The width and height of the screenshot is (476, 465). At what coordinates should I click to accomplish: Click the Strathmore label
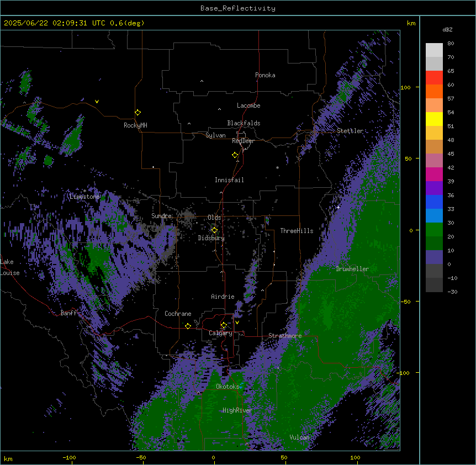(285, 336)
